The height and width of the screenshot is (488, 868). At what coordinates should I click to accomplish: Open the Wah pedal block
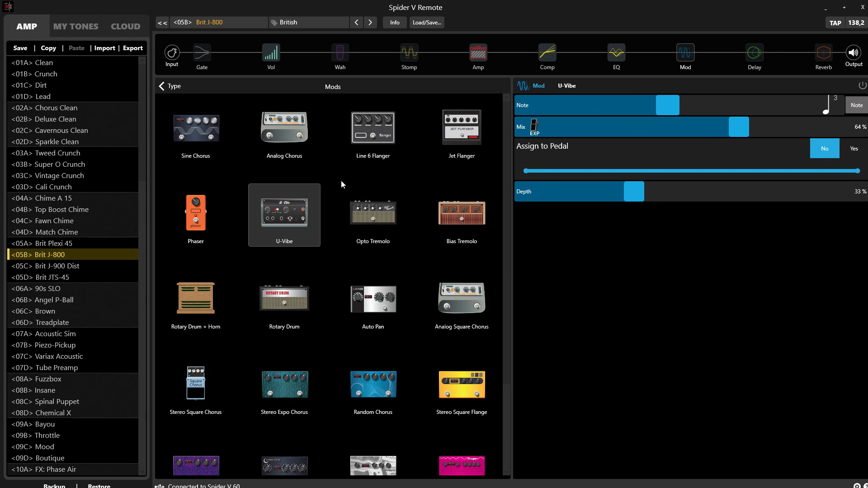(340, 53)
